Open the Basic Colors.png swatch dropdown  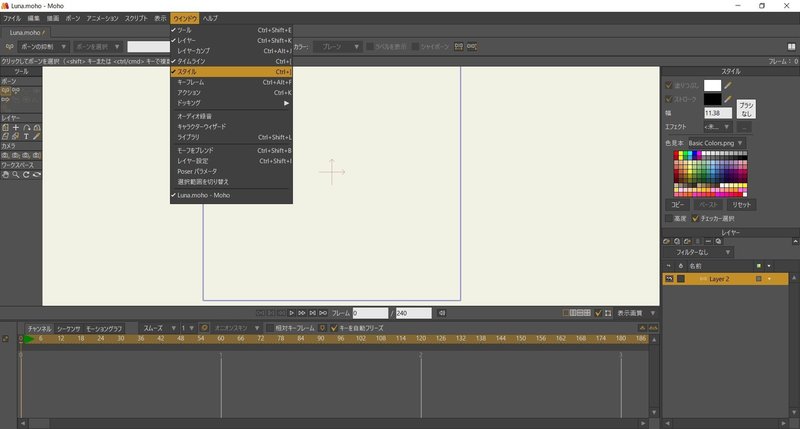tap(716, 143)
